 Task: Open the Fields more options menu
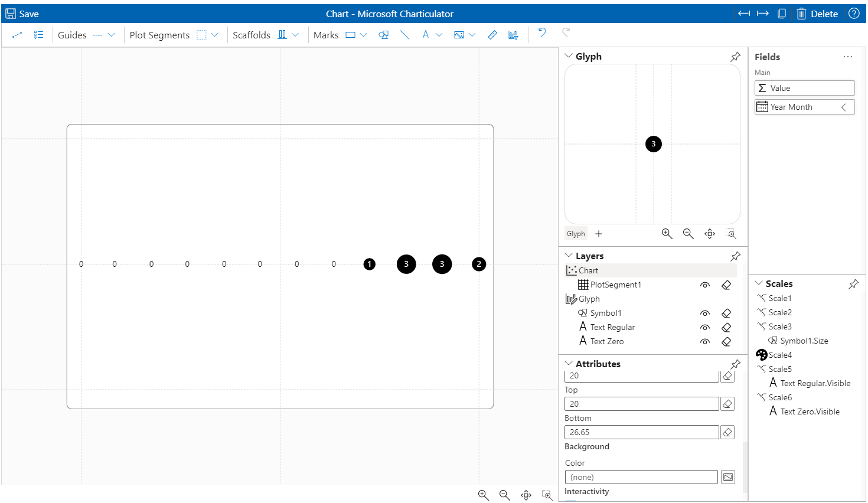click(x=848, y=57)
